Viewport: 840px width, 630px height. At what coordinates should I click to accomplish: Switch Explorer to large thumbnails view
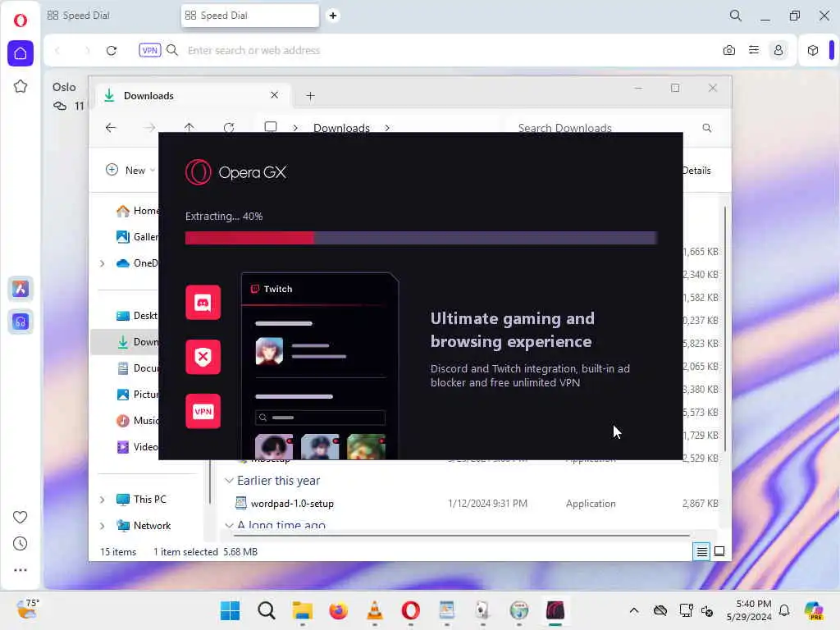pyautogui.click(x=719, y=551)
